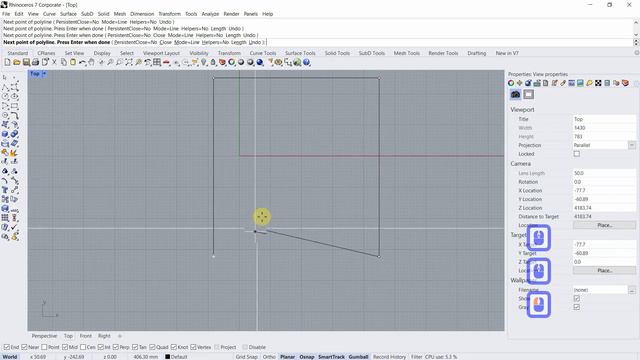Click the camera location Place button
Viewport: 640px width, 360px height.
pyautogui.click(x=604, y=225)
